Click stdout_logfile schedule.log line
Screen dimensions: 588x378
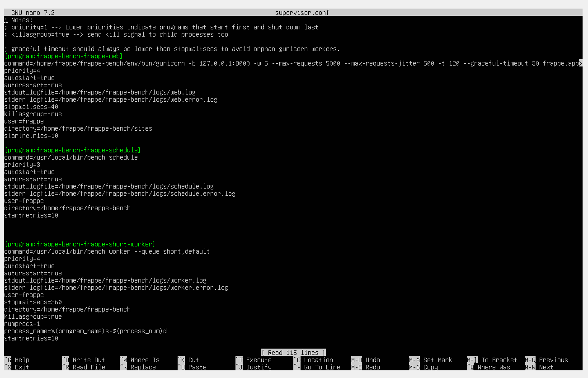point(109,186)
